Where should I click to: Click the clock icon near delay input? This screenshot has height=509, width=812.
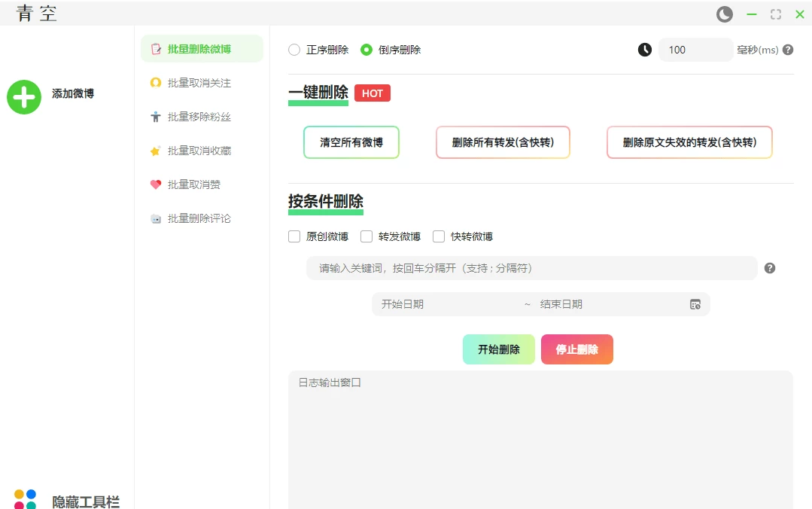coord(645,50)
